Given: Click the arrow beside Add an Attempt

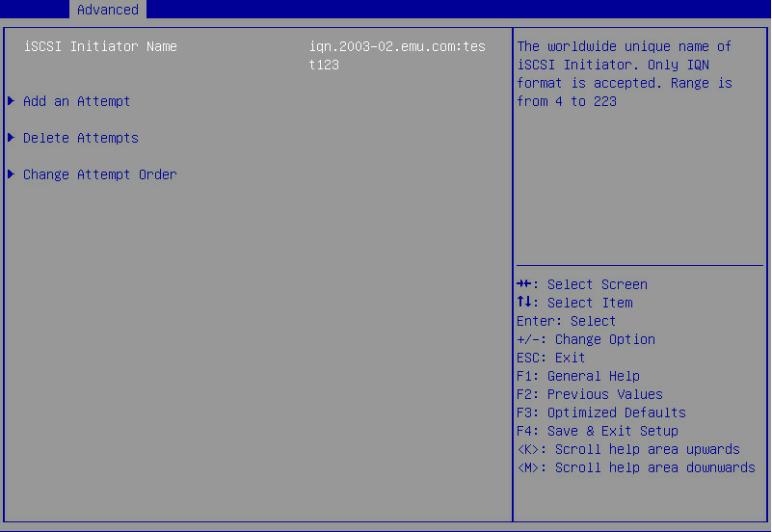Looking at the screenshot, I should [x=12, y=101].
